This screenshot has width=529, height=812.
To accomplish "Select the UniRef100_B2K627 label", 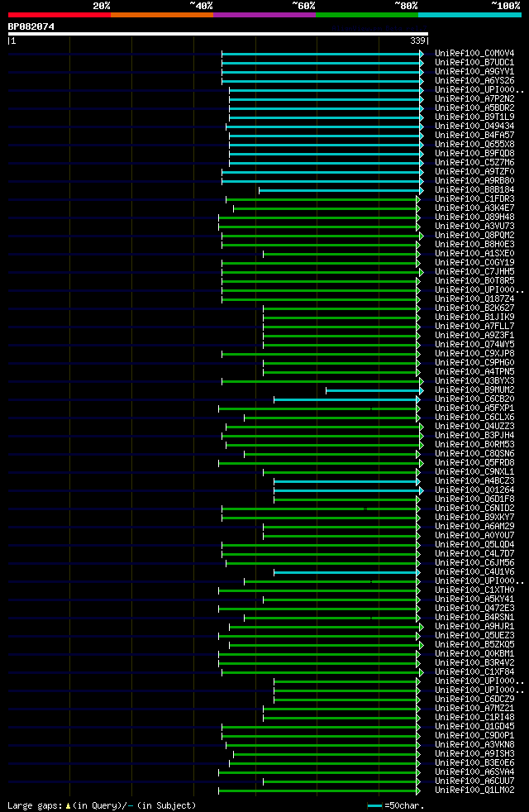I will pyautogui.click(x=474, y=308).
